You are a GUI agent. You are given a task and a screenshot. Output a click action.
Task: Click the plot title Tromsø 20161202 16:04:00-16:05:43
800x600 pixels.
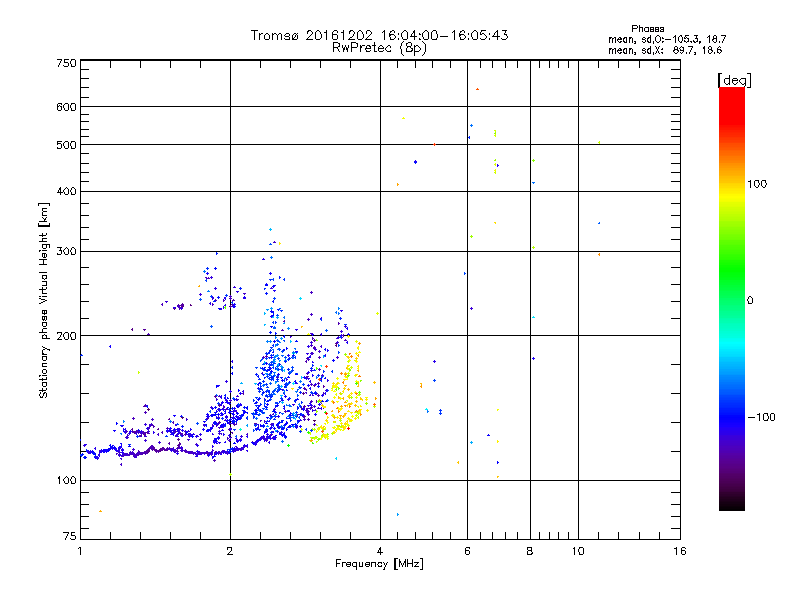tap(379, 35)
